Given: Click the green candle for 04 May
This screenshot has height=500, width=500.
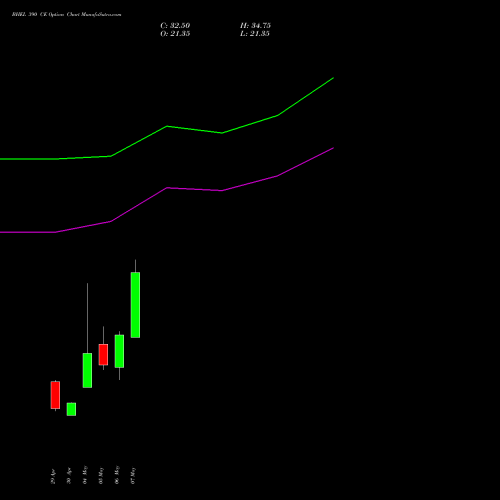Looking at the screenshot, I should pyautogui.click(x=87, y=370).
